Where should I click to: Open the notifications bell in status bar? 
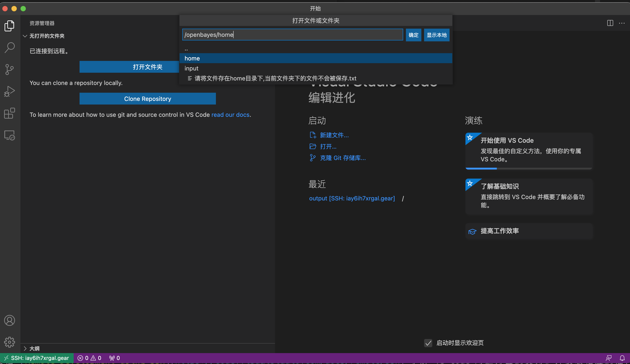[622, 358]
